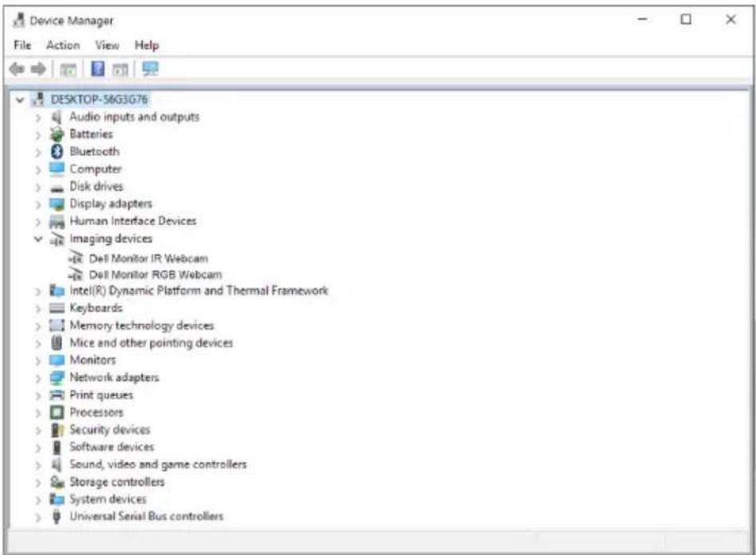Screen dimensions: 756x555
Task: Maximize the Device Manager window
Action: (686, 19)
